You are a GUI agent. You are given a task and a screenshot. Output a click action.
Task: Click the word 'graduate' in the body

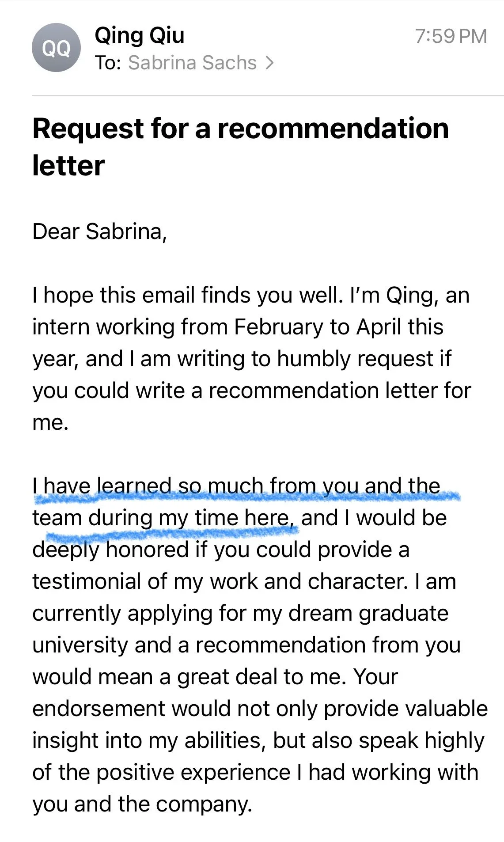click(404, 614)
